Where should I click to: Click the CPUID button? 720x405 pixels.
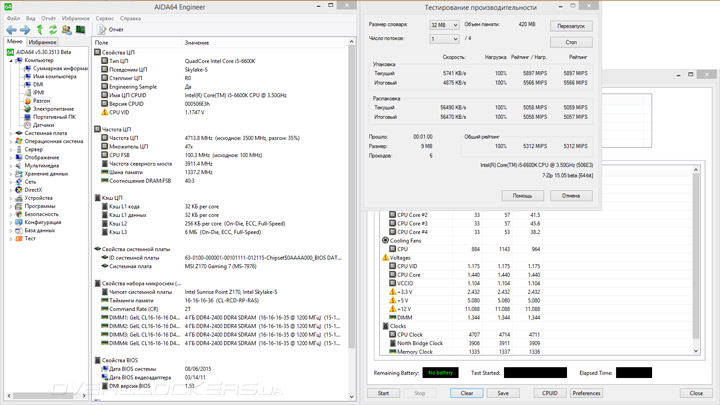pyautogui.click(x=550, y=393)
